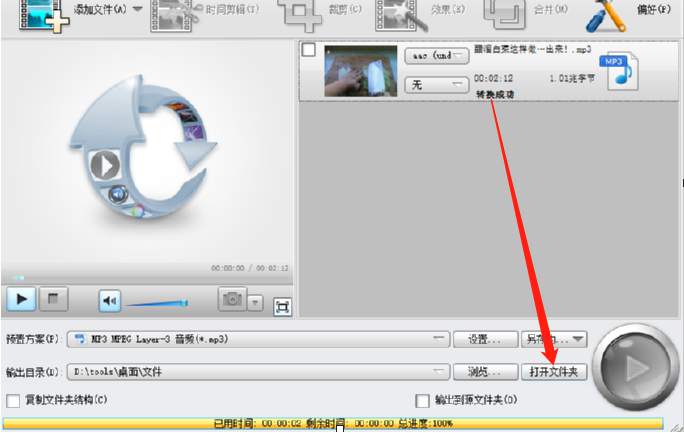This screenshot has width=684, height=433.
Task: Enable 复制文件夹结构(C) checkbox
Action: pos(13,400)
